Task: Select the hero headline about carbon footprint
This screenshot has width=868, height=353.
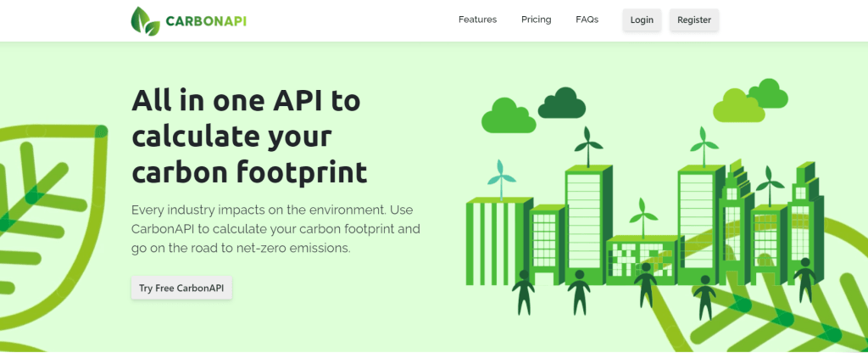Action: (x=249, y=137)
